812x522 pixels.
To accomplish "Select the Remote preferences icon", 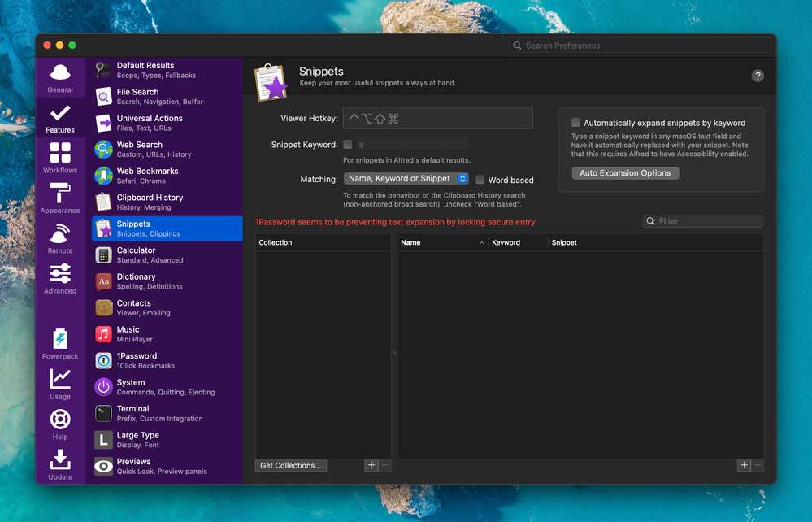I will pyautogui.click(x=60, y=234).
